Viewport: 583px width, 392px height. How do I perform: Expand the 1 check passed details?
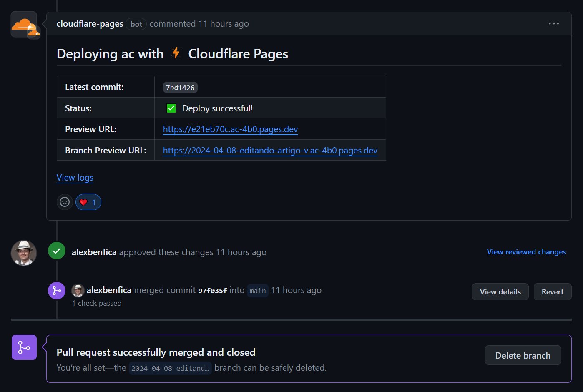(97, 303)
